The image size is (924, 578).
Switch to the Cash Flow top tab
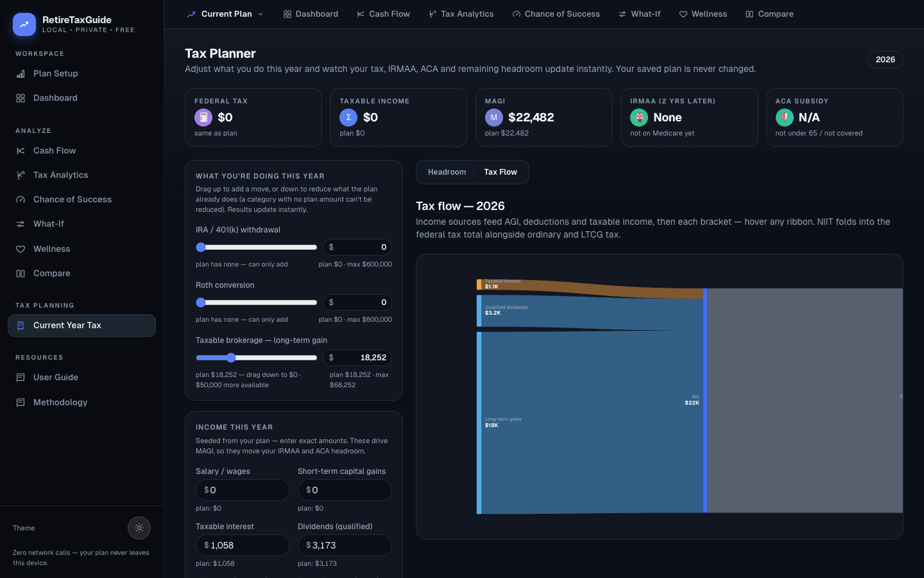click(x=383, y=13)
